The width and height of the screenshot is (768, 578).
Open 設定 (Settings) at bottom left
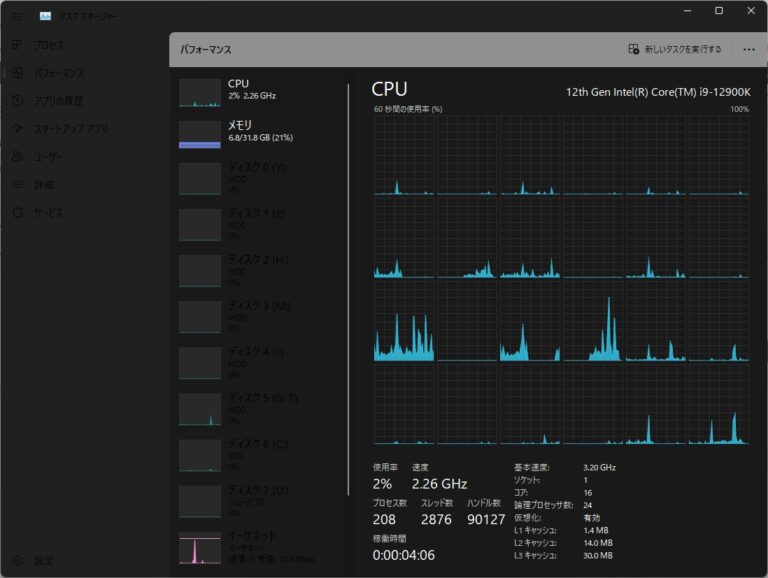pyautogui.click(x=17, y=560)
